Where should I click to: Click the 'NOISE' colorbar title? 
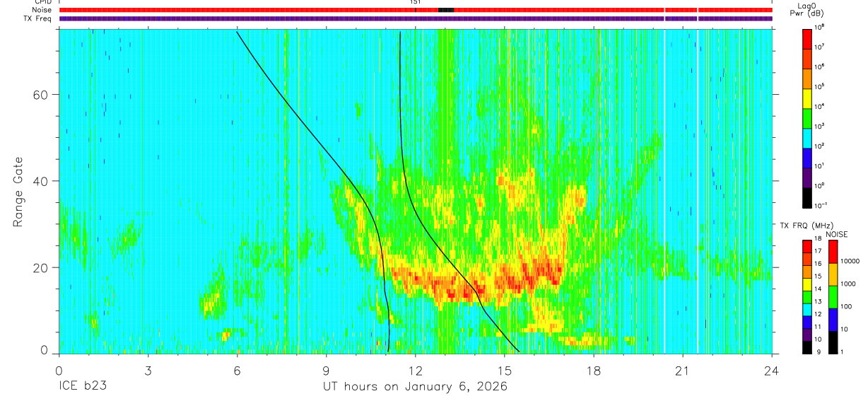tap(837, 234)
